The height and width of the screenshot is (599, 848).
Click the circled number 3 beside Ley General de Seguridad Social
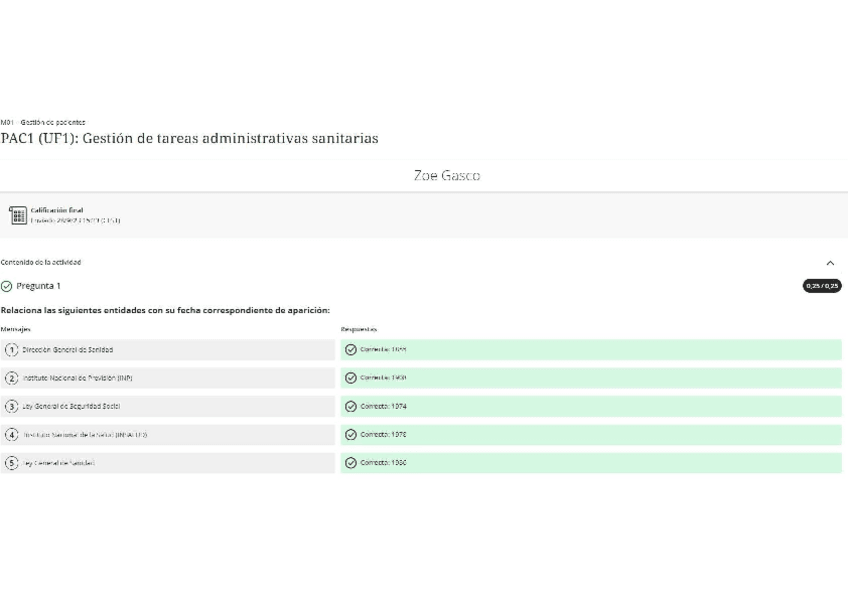tap(12, 407)
